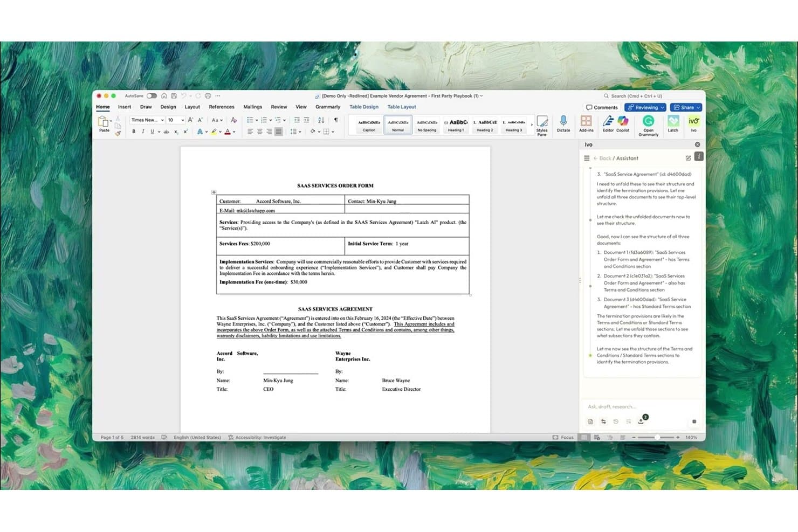798x532 pixels.
Task: Open the Editor tool
Action: 608,123
